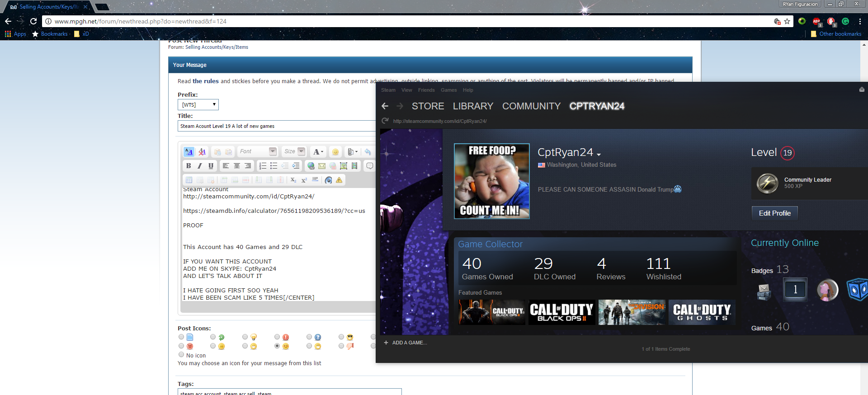Select the thumbs down post icon radio
Image resolution: width=868 pixels, height=395 pixels.
[x=341, y=346]
